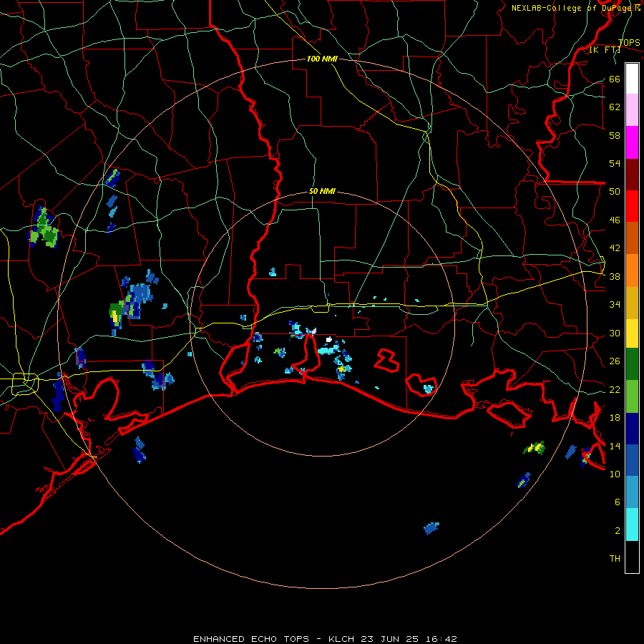This screenshot has height=644, width=644.
Task: Click the legend value "10"
Action: (x=615, y=474)
